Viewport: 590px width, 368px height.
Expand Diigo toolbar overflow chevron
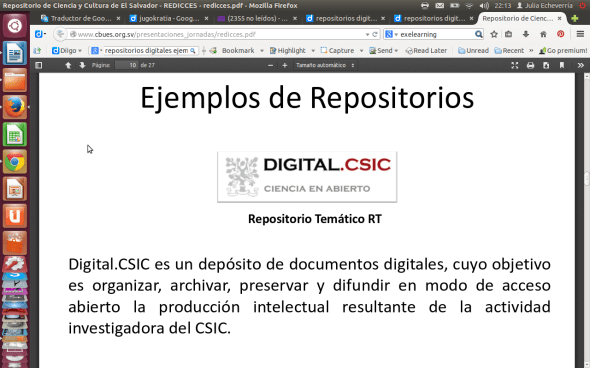coord(531,50)
